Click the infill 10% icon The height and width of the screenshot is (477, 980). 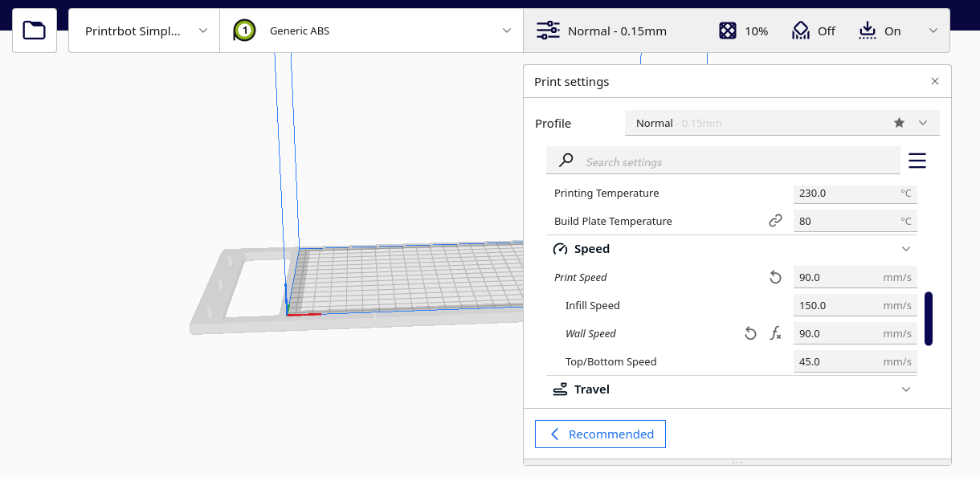point(727,31)
